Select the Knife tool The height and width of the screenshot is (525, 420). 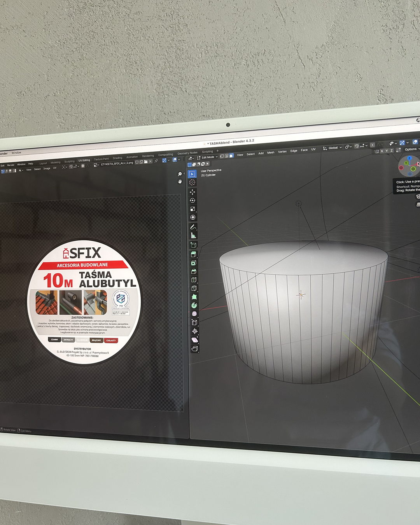(x=194, y=289)
